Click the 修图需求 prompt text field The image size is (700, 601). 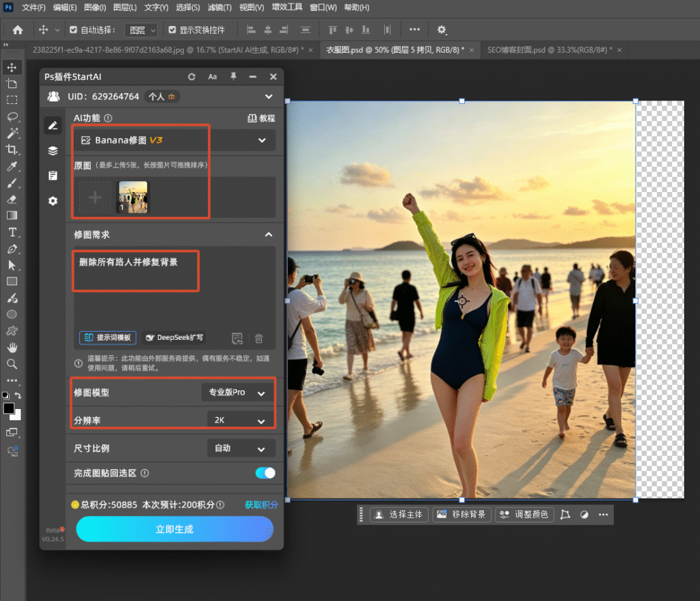pos(174,288)
